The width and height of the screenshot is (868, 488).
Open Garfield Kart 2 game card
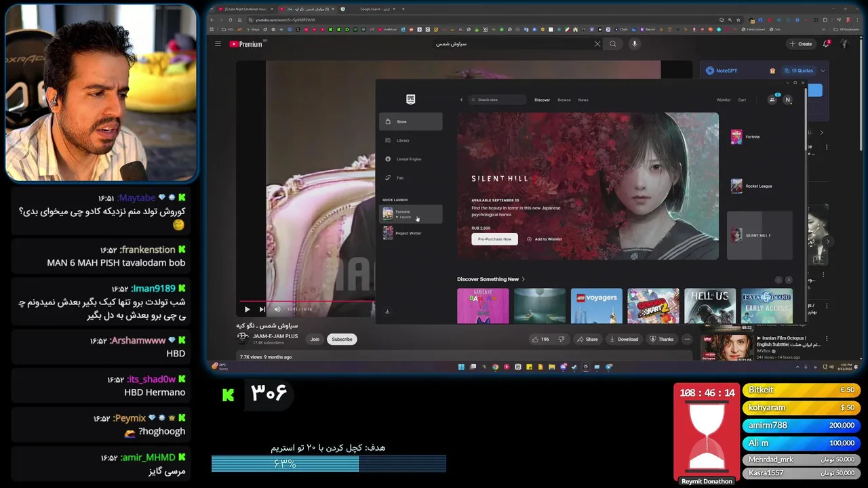tap(653, 306)
